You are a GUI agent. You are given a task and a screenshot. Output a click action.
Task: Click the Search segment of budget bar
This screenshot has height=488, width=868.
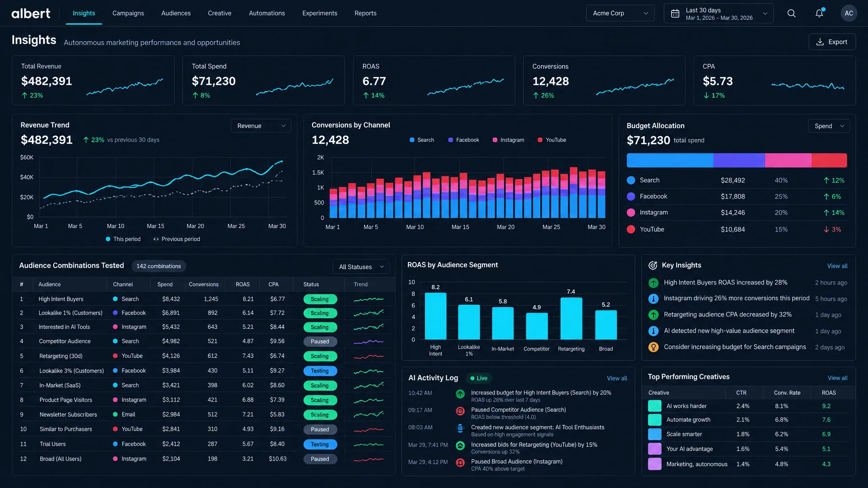point(670,160)
